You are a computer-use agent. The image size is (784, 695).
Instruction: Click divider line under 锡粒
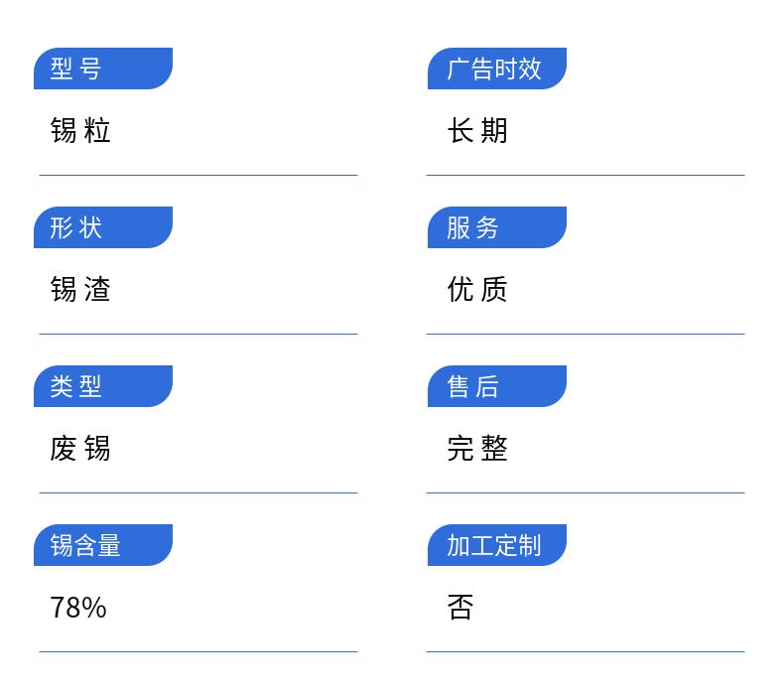(x=198, y=175)
